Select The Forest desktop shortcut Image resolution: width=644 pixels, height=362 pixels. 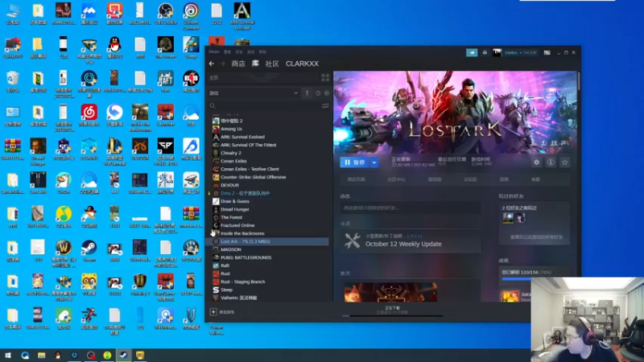point(166,47)
